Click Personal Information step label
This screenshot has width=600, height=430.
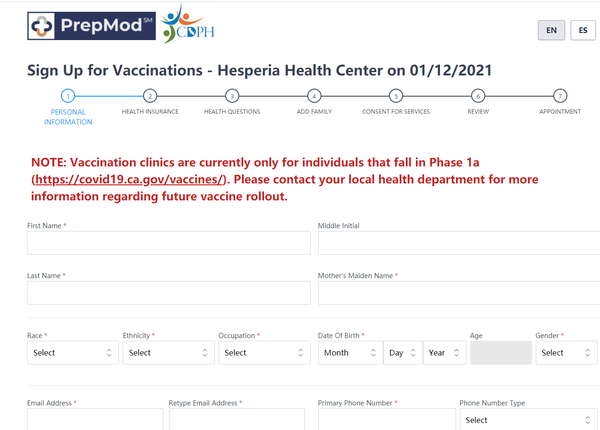[x=68, y=117]
